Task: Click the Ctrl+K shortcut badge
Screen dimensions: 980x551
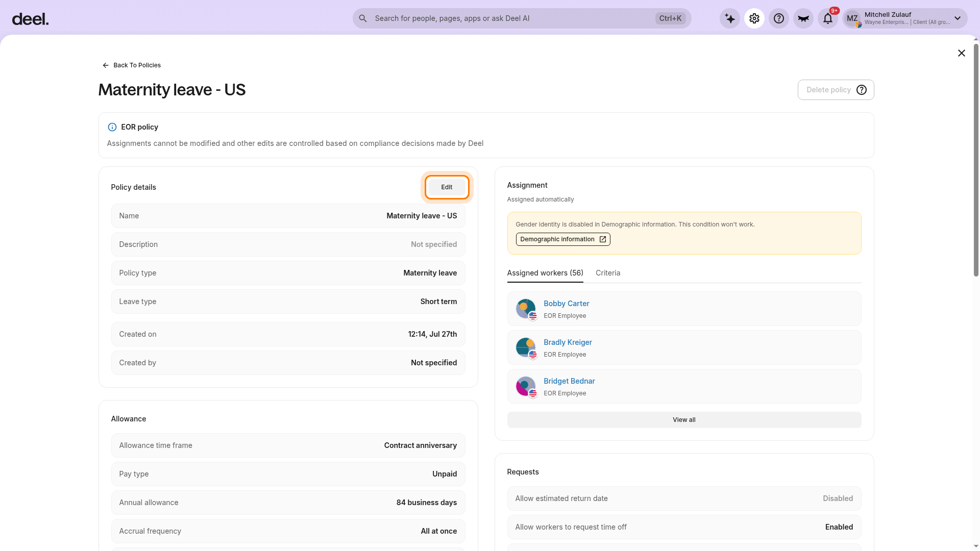Action: pyautogui.click(x=670, y=18)
